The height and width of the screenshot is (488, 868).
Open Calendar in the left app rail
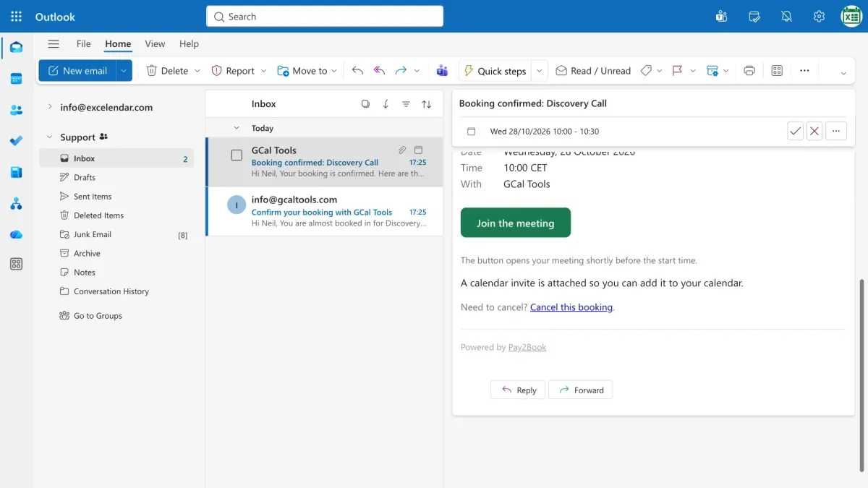point(16,79)
